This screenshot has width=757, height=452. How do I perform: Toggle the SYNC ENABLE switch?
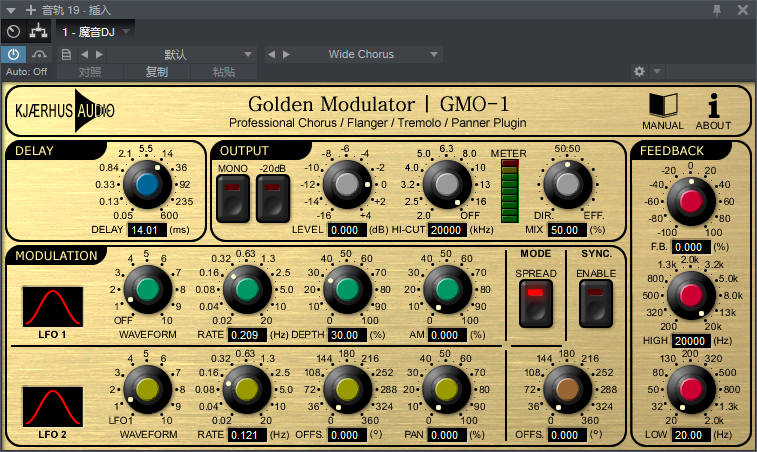(596, 303)
